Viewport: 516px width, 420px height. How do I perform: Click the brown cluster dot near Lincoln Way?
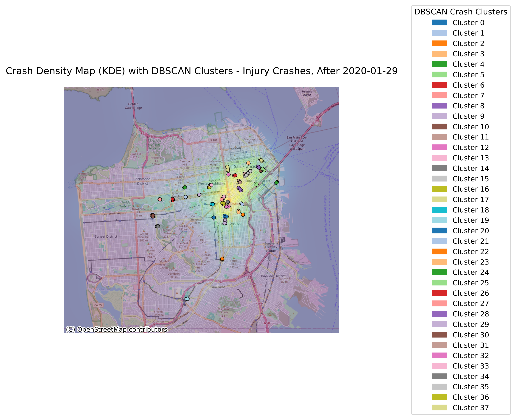coord(153,215)
